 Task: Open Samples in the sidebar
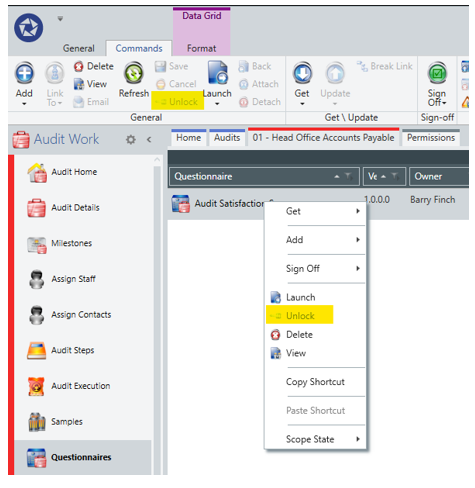tap(67, 421)
